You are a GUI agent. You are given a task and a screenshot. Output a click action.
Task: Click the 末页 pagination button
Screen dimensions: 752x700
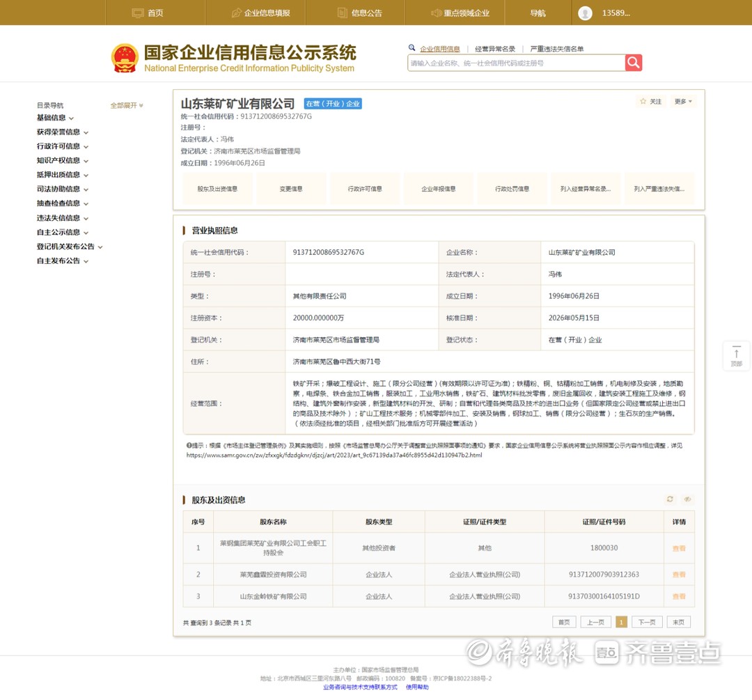[x=679, y=622]
